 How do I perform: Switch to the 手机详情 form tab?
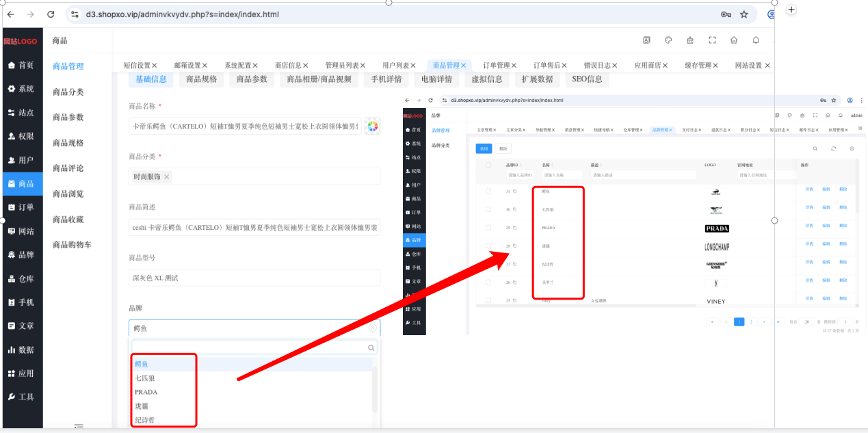pos(386,79)
